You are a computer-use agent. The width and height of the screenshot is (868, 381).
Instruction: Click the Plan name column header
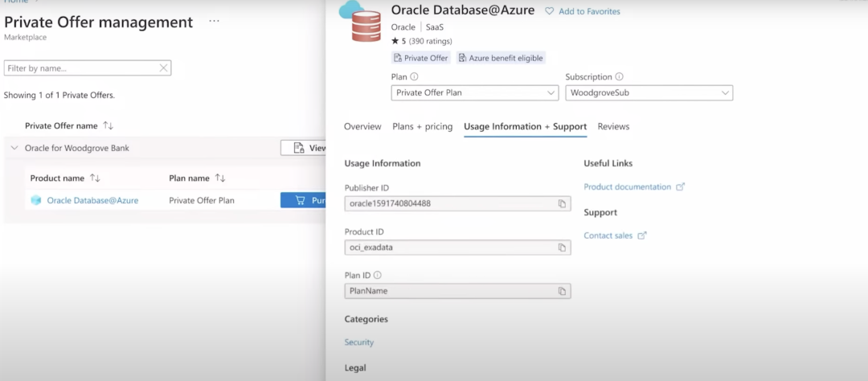point(189,178)
